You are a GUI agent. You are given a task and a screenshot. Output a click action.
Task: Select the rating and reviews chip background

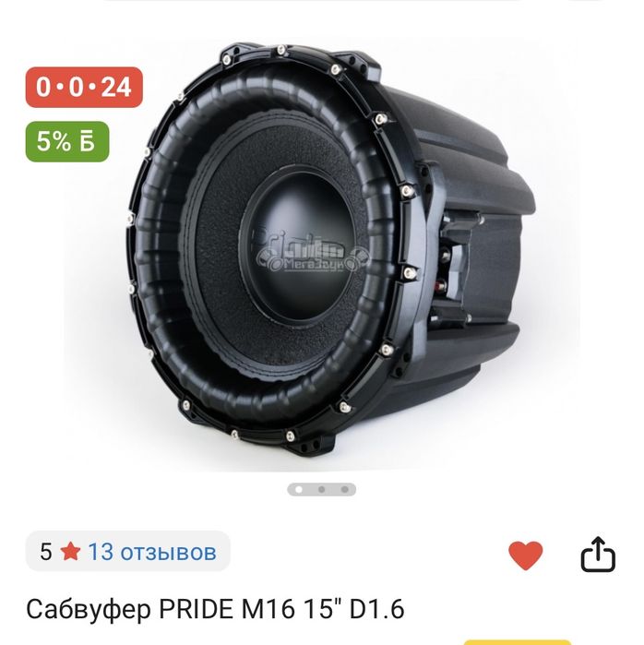[x=128, y=551]
